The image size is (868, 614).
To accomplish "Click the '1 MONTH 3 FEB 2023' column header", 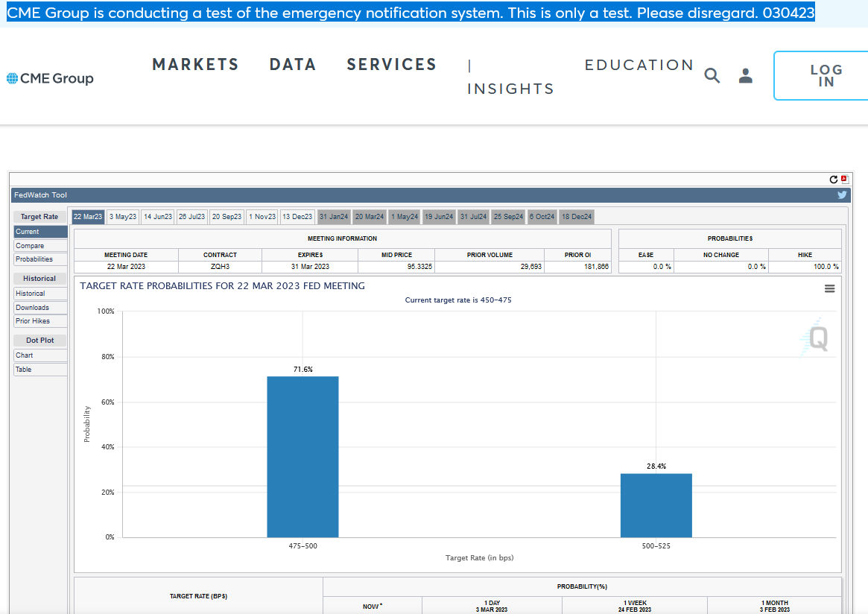I will (774, 607).
